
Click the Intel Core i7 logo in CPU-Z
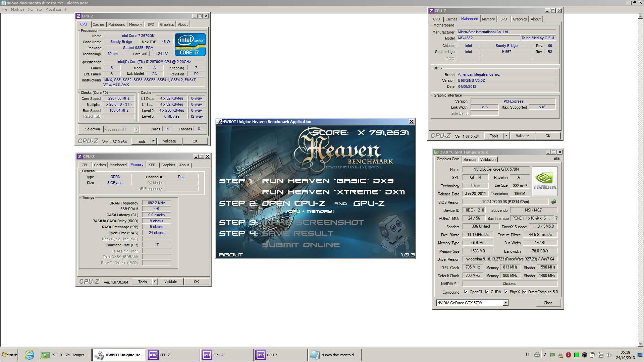[190, 44]
